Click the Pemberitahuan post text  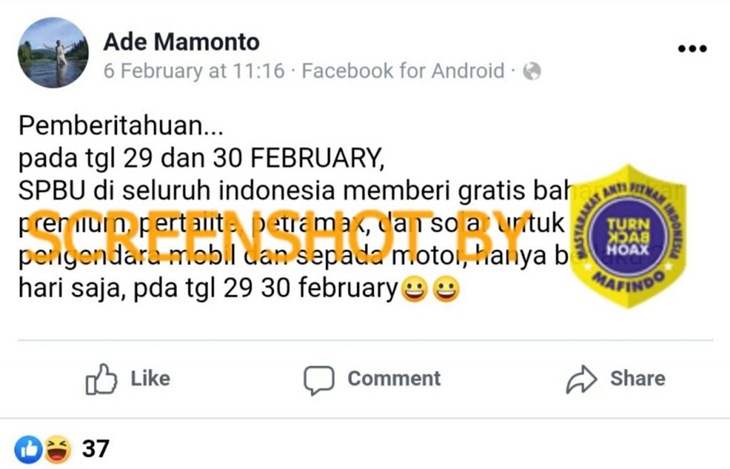[x=121, y=126]
